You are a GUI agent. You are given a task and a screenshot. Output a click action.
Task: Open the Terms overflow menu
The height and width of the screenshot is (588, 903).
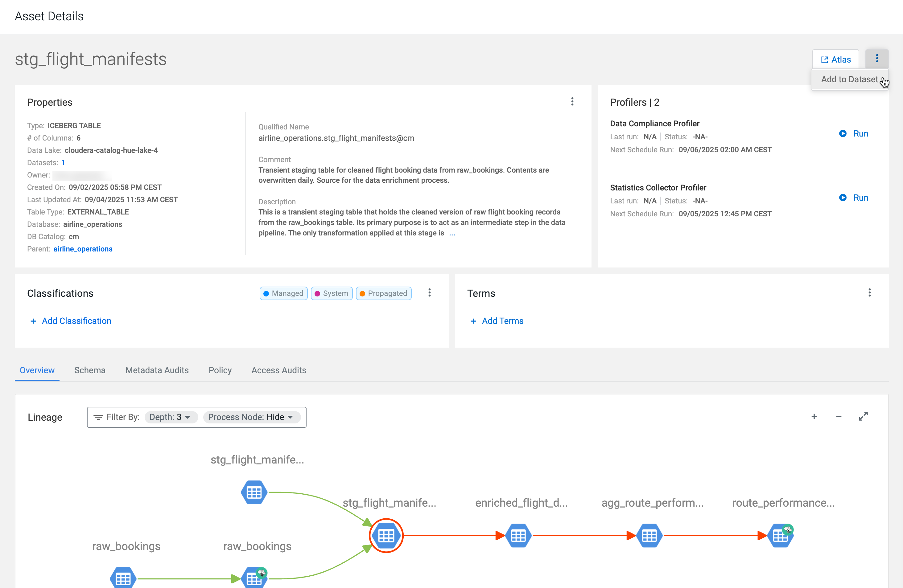870,293
